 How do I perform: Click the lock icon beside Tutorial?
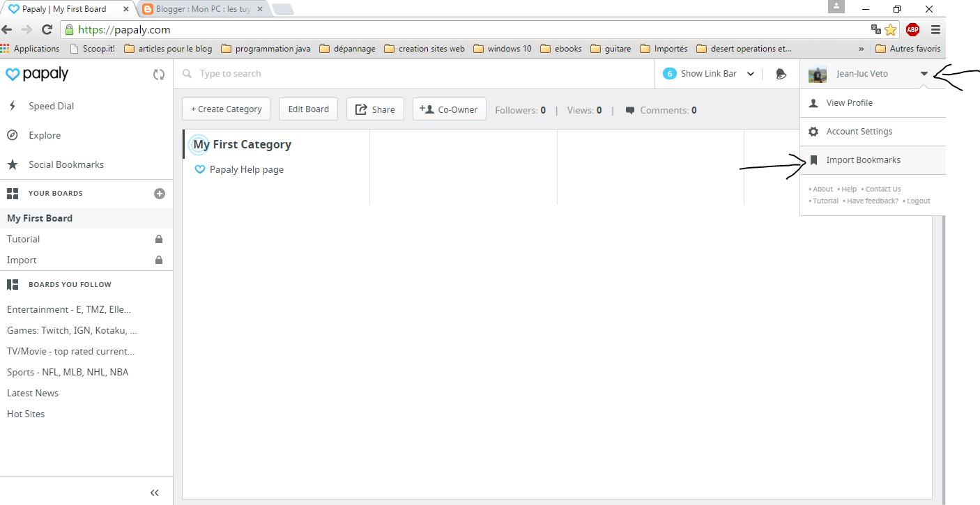159,239
